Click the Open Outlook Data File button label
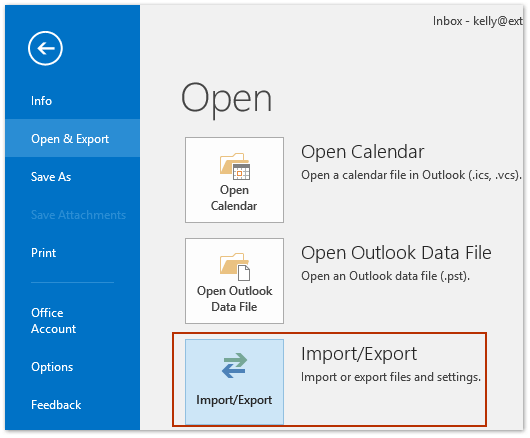 (x=234, y=299)
